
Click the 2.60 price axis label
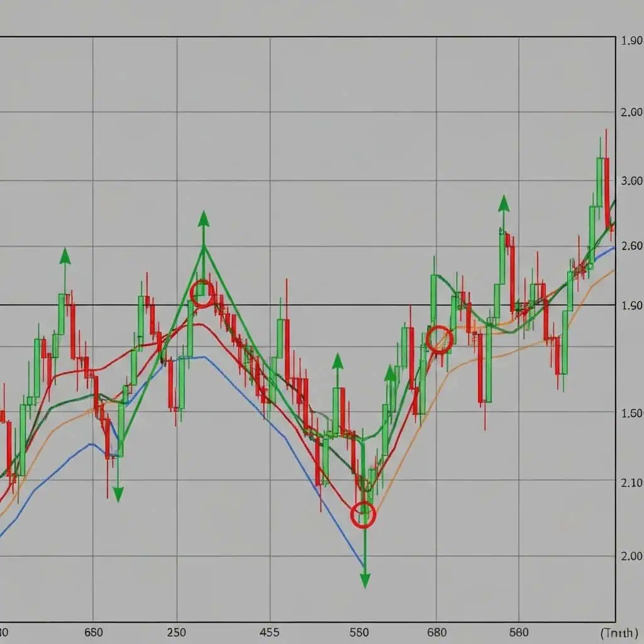(631, 246)
